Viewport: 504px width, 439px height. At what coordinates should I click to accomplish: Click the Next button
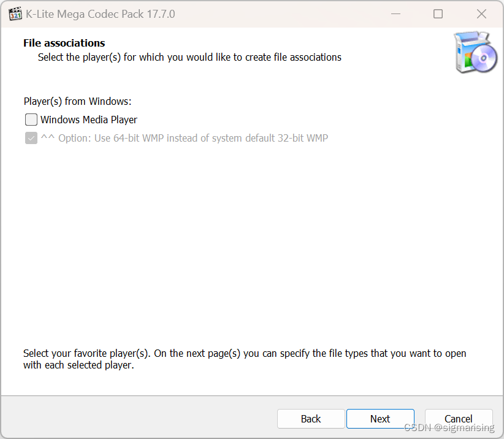pyautogui.click(x=380, y=419)
